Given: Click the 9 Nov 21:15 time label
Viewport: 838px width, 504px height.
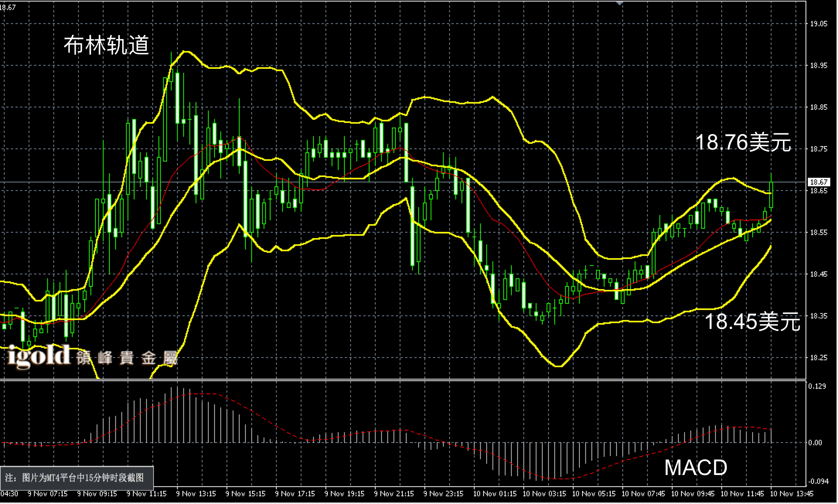Looking at the screenshot, I should pyautogui.click(x=394, y=494).
